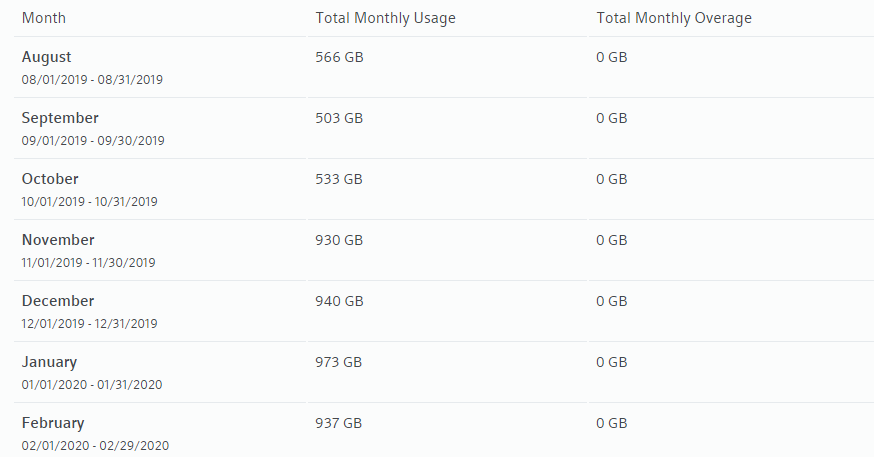Click the 566 GB usage value

coord(339,57)
